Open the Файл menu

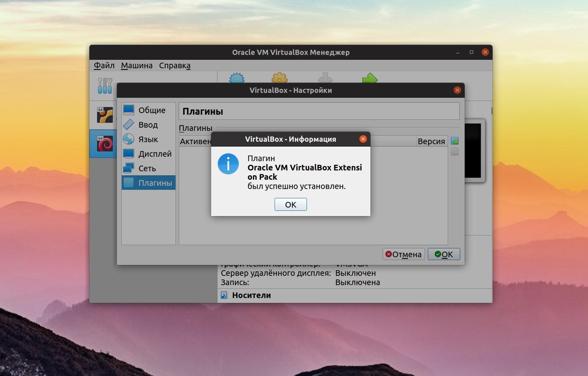(x=104, y=65)
